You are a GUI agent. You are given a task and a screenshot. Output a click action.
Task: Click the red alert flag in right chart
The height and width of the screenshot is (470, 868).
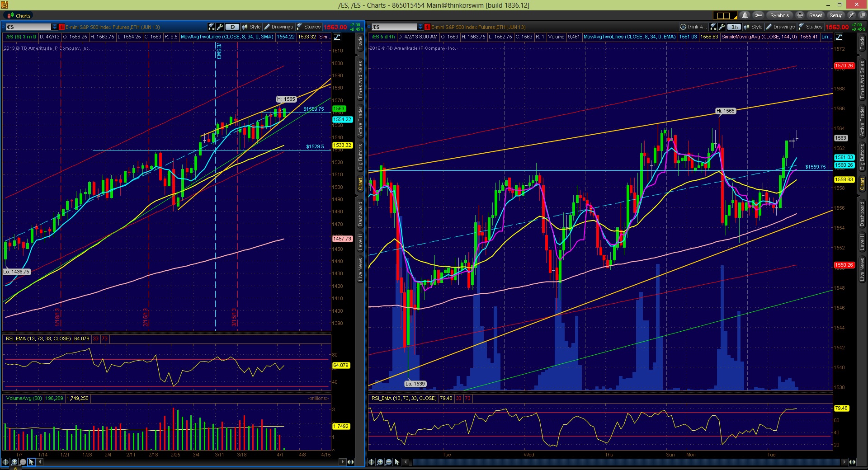427,27
